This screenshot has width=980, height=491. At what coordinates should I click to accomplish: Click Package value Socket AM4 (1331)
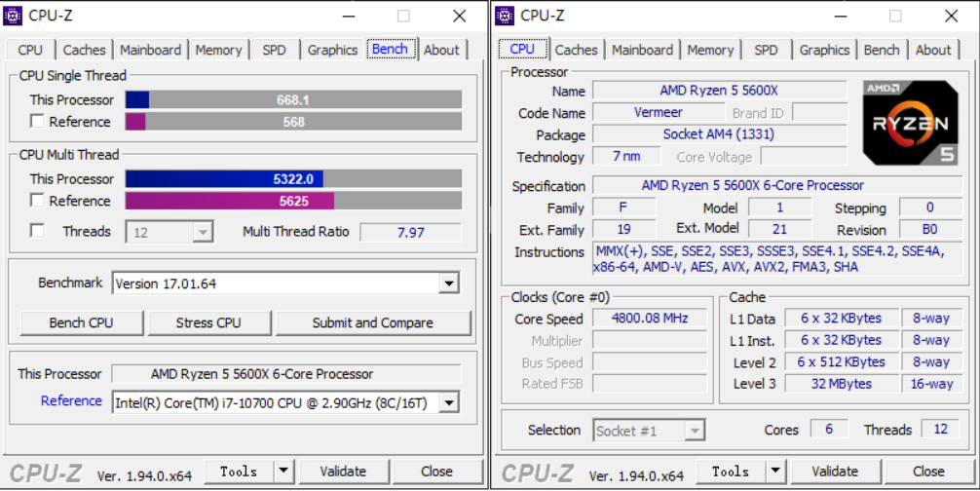pos(719,134)
